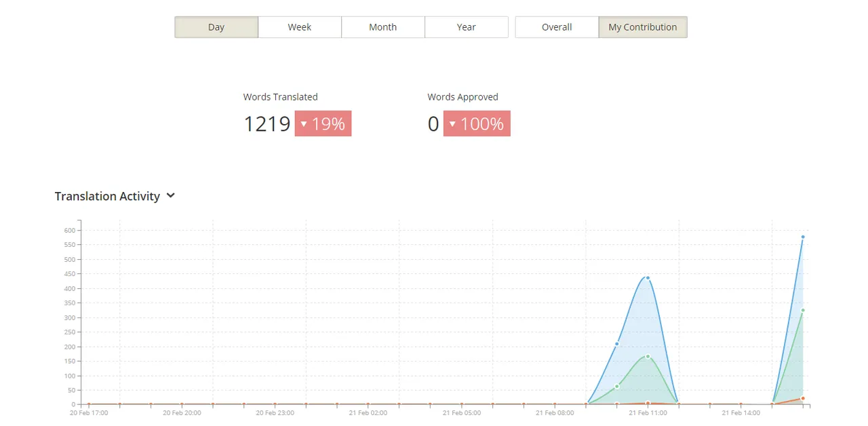Click the Words Approved label
Image resolution: width=868 pixels, height=426 pixels.
tap(462, 97)
